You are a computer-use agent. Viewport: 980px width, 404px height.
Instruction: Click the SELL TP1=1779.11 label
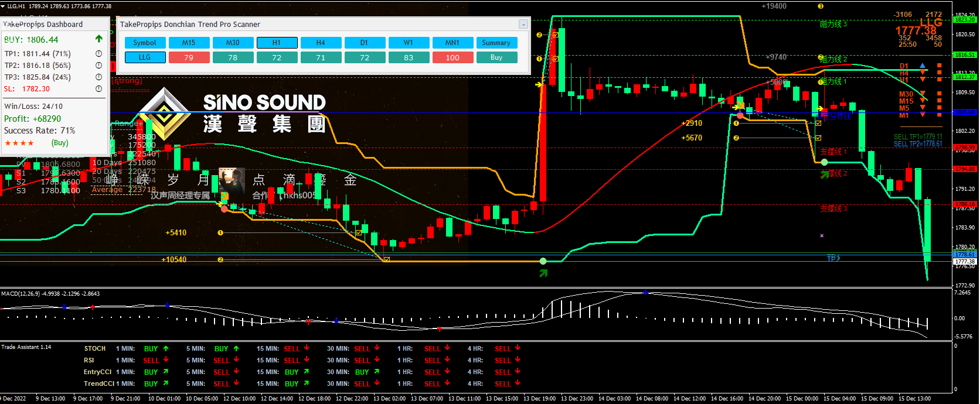tap(918, 137)
